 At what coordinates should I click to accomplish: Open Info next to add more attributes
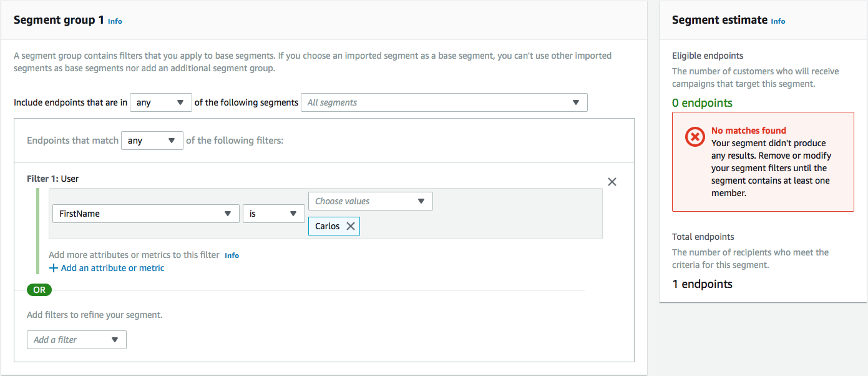(x=232, y=255)
